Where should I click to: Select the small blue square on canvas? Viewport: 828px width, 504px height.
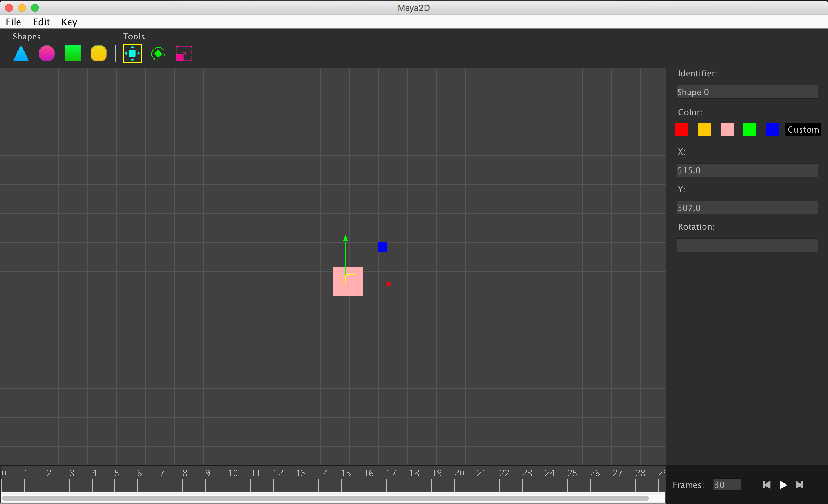(x=382, y=247)
